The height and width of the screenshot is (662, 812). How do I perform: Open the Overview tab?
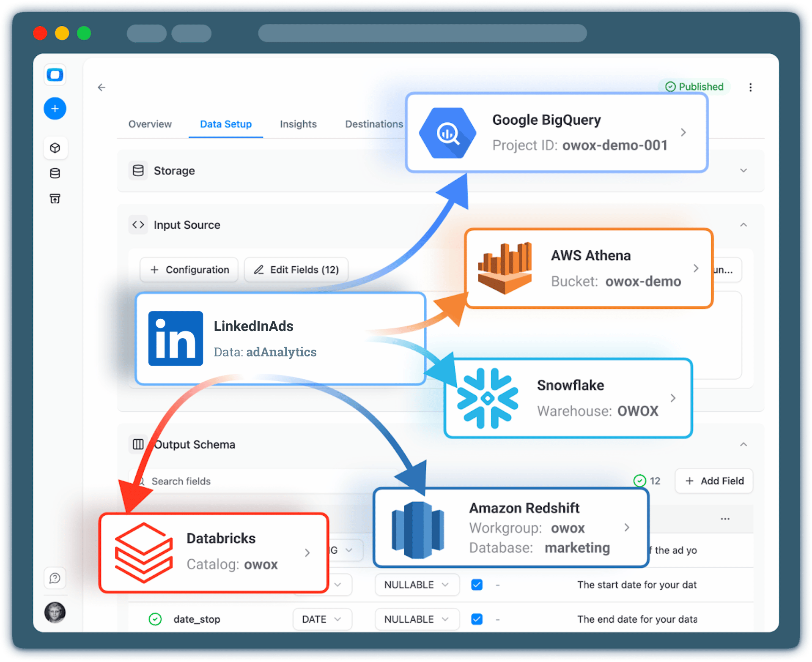pos(150,124)
